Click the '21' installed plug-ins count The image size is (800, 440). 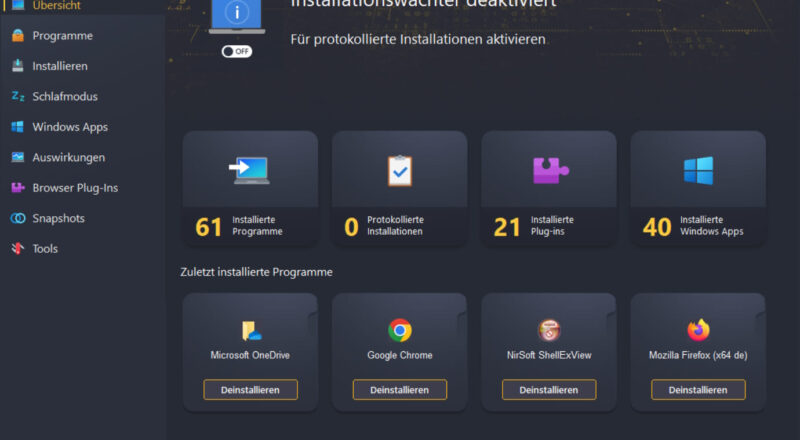(507, 227)
